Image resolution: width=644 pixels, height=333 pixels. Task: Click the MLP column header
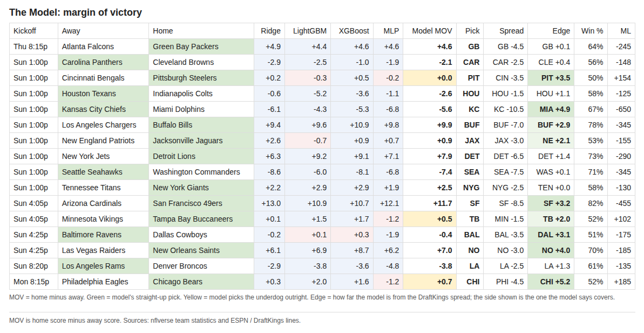pyautogui.click(x=388, y=31)
